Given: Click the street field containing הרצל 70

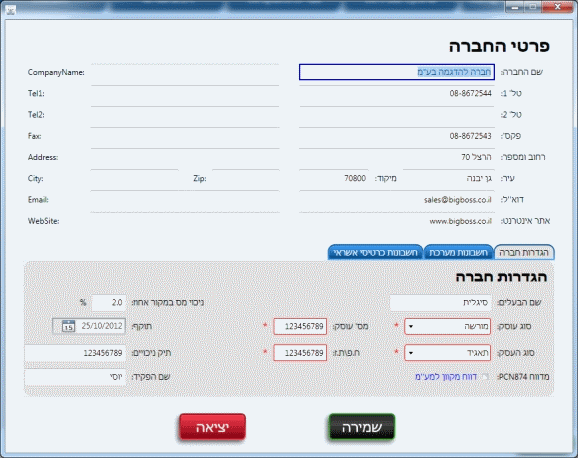Looking at the screenshot, I should tap(397, 157).
